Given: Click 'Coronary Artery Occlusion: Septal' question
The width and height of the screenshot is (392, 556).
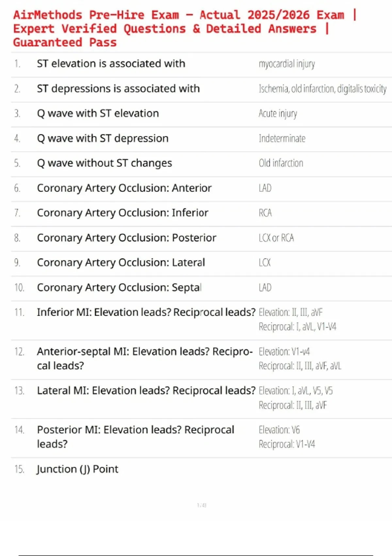Looking at the screenshot, I should [x=119, y=287].
